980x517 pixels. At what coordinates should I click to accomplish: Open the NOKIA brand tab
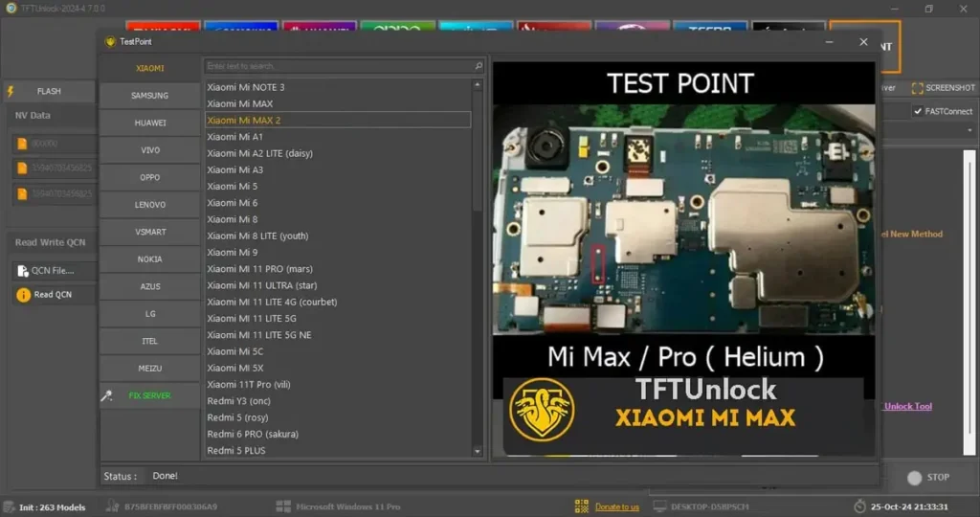point(150,258)
